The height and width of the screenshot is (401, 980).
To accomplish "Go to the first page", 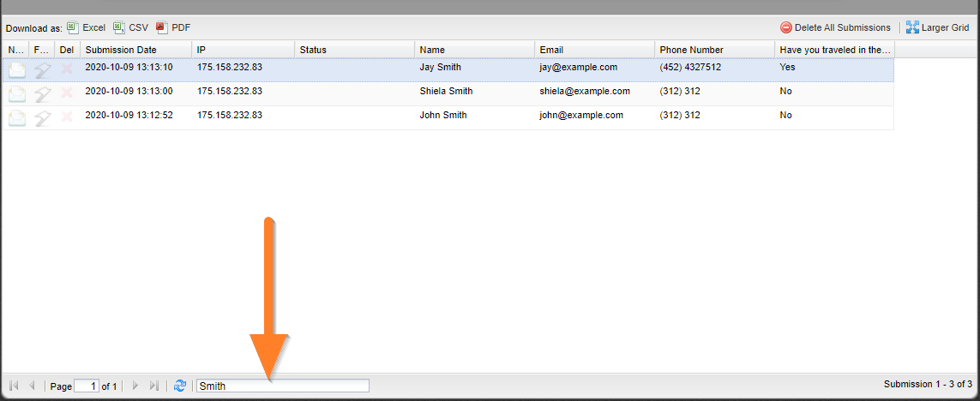I will pyautogui.click(x=15, y=386).
